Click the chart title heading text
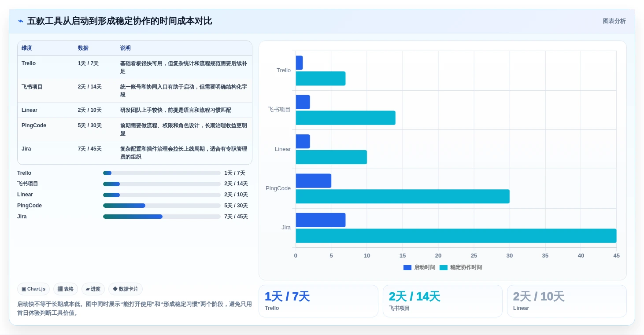The width and height of the screenshot is (644, 335). click(x=119, y=21)
